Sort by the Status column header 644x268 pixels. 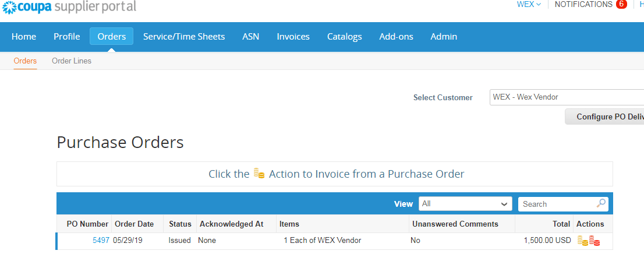(x=180, y=224)
